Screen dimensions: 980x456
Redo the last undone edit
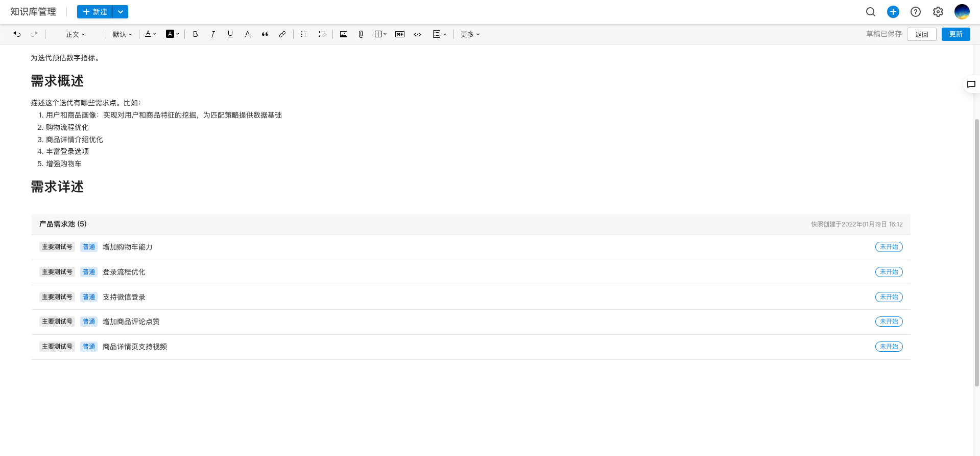coord(34,34)
